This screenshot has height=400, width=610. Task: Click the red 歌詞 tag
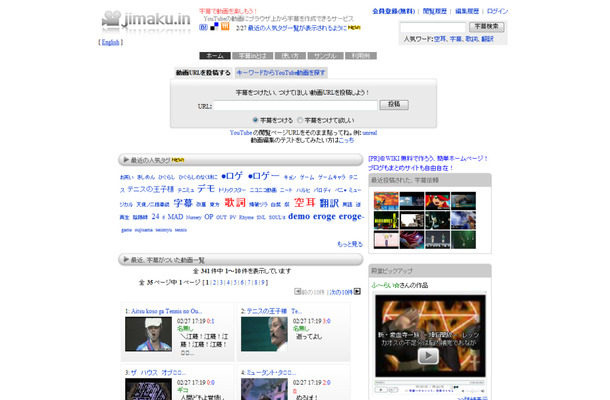pos(235,202)
